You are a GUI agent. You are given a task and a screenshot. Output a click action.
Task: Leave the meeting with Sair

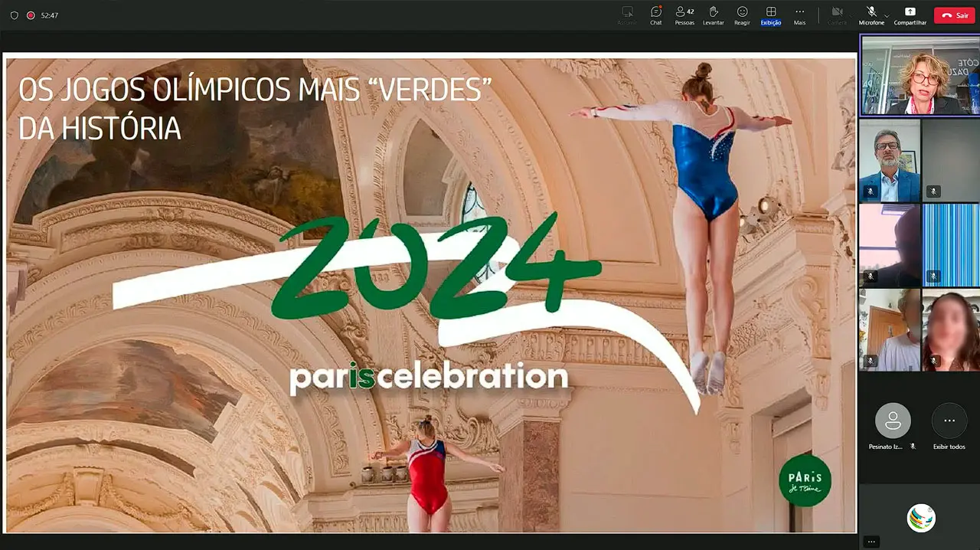tap(954, 15)
